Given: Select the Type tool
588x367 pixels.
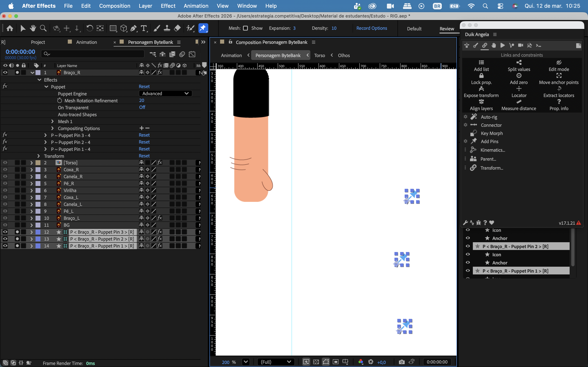Looking at the screenshot, I should tap(144, 28).
